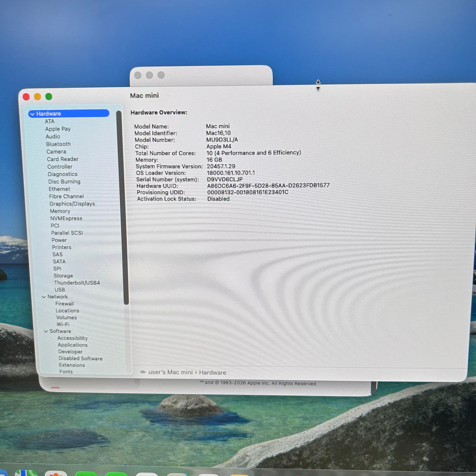Viewport: 476px width, 476px height.
Task: Click the Provisioning UDID value
Action: [x=248, y=192]
